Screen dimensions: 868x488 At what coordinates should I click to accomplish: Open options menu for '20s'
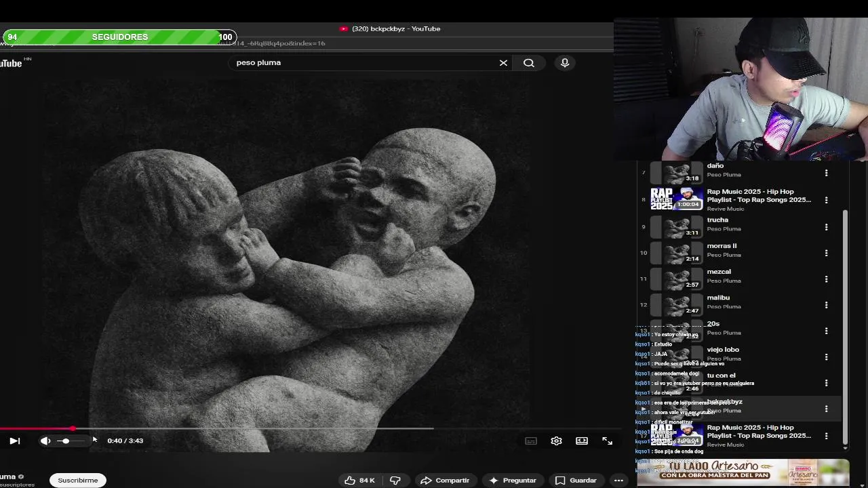point(826,331)
